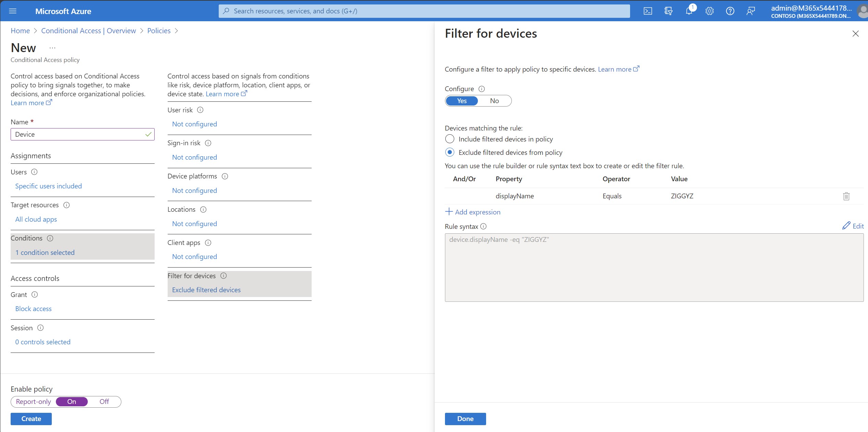This screenshot has height=432, width=868.
Task: Select Exclude filtered devices from policy
Action: (449, 152)
